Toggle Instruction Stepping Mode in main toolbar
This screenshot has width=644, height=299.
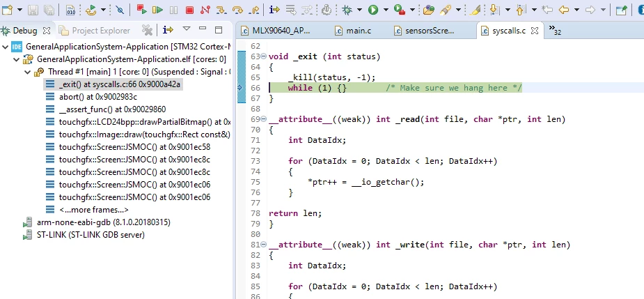(x=274, y=10)
